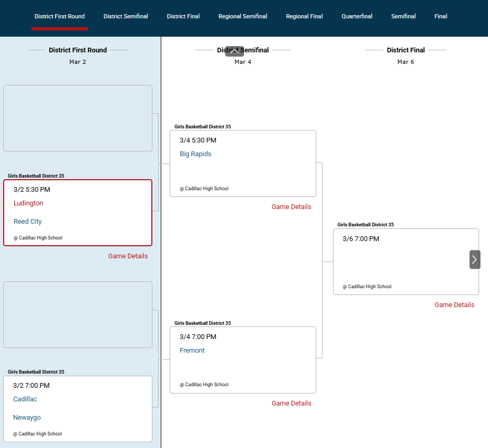
Task: Select the Semifinal tab
Action: (x=403, y=16)
